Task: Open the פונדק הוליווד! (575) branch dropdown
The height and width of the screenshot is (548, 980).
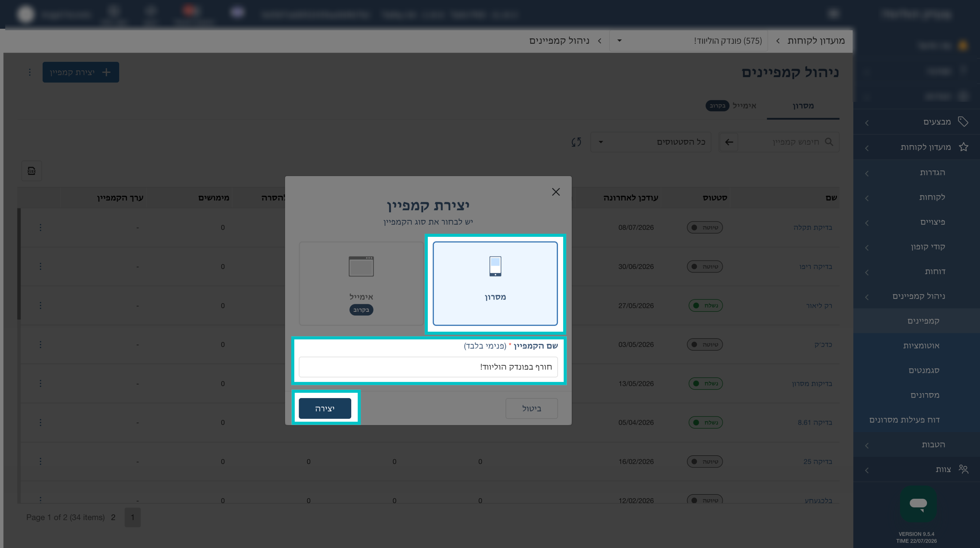Action: 688,41
